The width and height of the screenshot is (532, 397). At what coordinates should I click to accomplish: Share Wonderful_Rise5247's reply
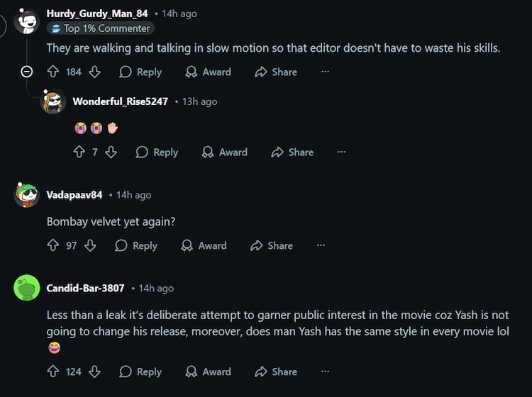click(x=292, y=152)
